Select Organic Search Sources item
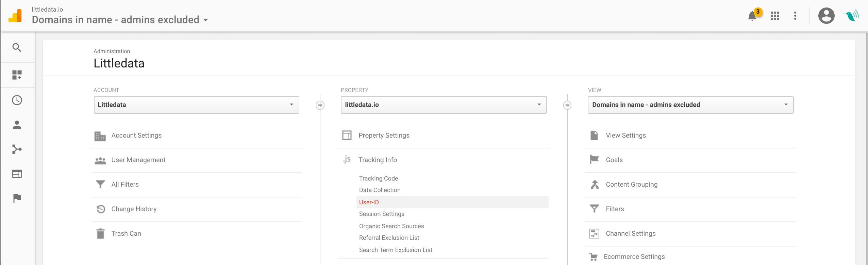Viewport: 868px width, 265px height. click(x=391, y=226)
